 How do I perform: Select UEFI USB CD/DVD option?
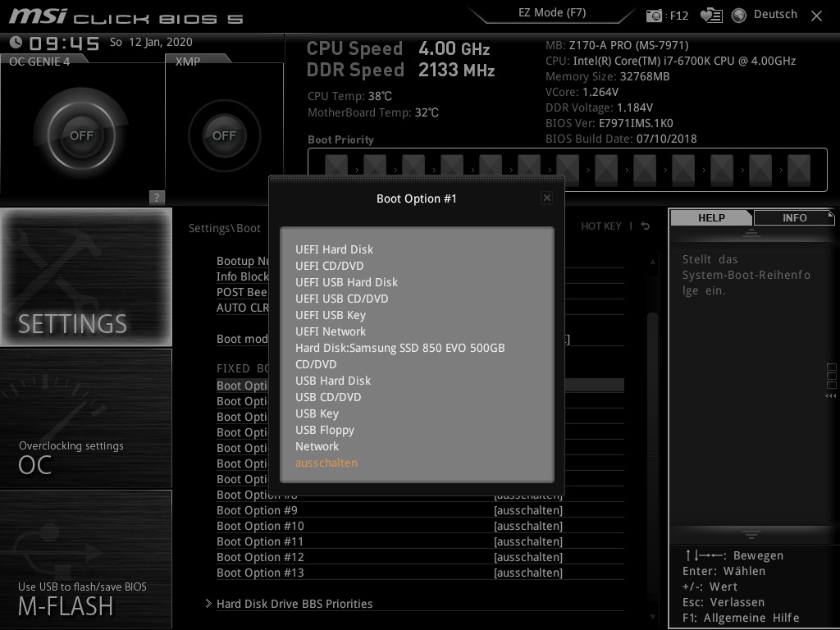click(x=342, y=299)
